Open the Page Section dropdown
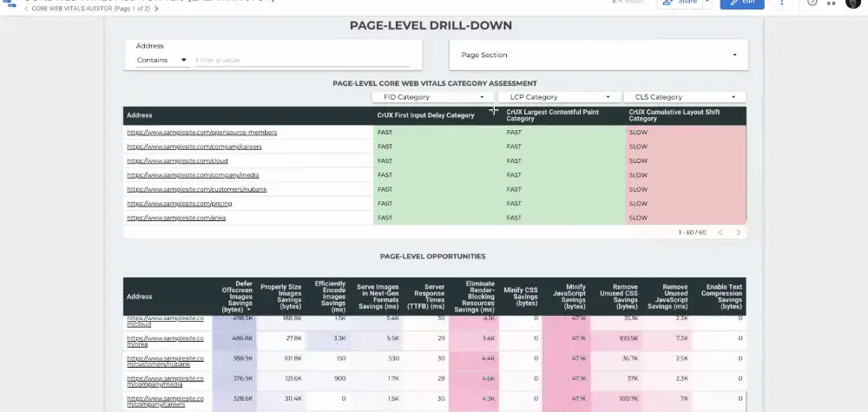868x412 pixels. 598,55
